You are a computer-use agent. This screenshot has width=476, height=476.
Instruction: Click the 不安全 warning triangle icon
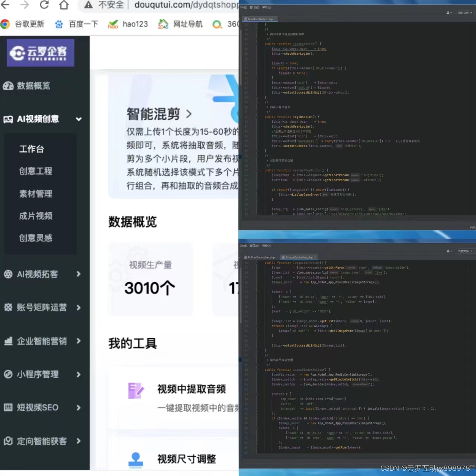89,4
